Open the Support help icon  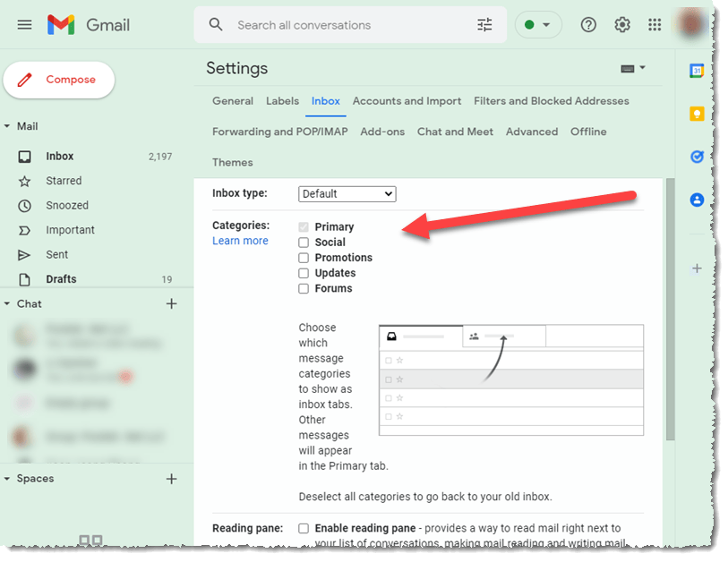pos(588,25)
